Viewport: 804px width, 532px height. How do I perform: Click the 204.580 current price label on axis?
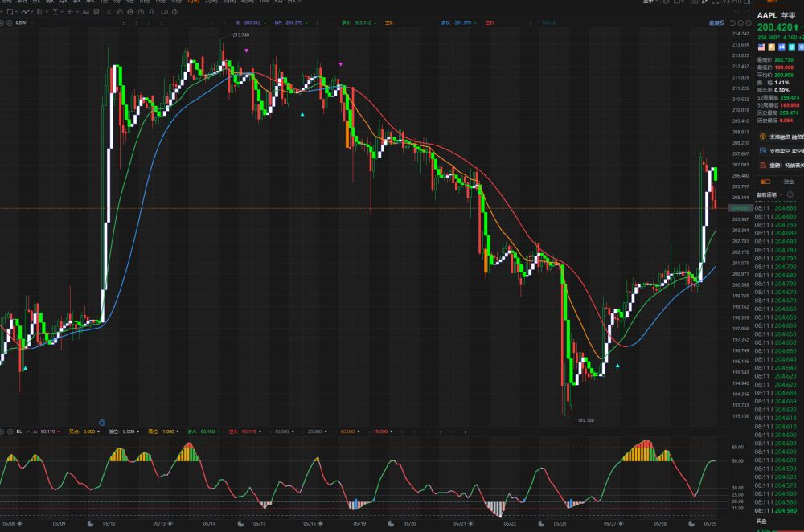[738, 208]
